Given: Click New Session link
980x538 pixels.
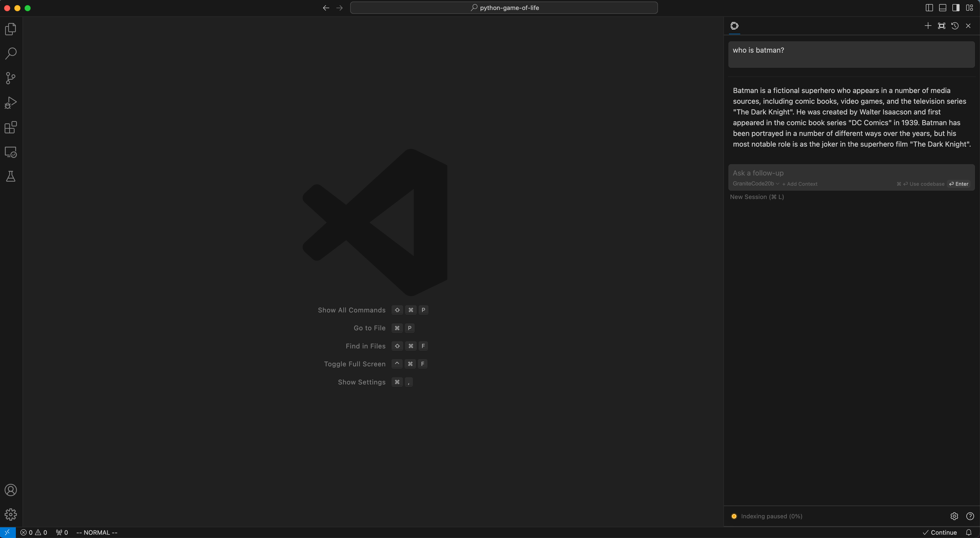Looking at the screenshot, I should tap(757, 197).
